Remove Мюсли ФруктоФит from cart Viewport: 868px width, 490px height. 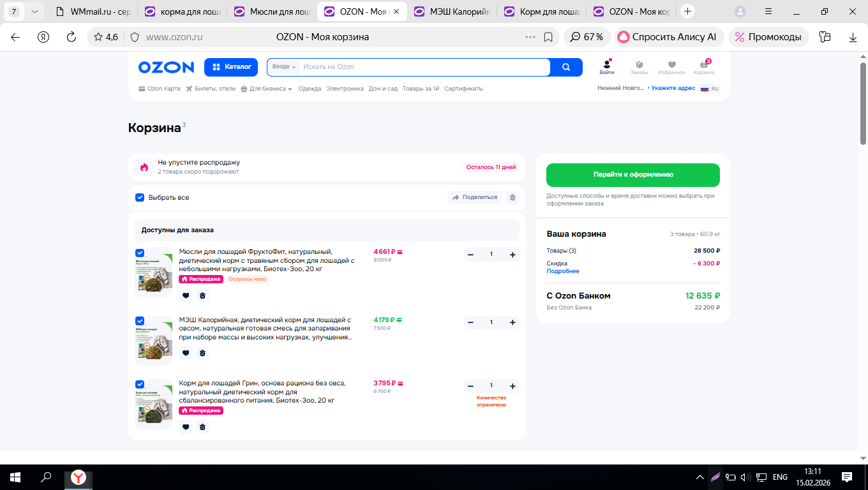(x=202, y=295)
